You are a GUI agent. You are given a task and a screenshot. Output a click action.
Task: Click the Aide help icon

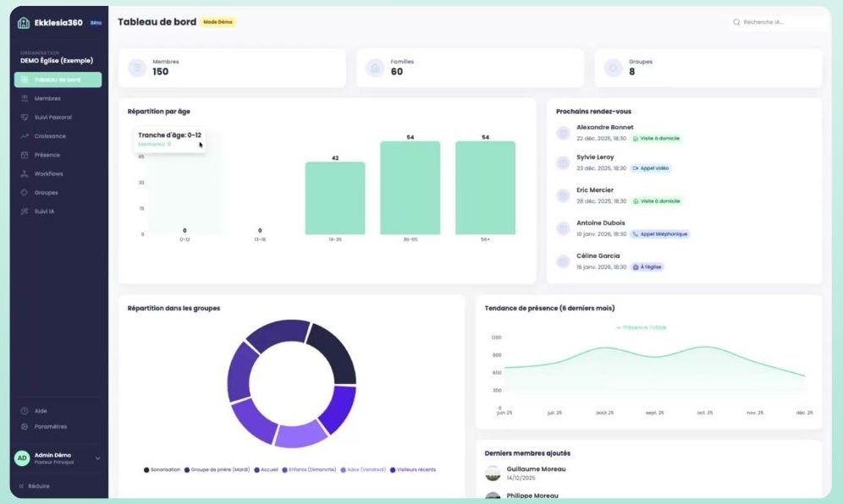tap(25, 411)
